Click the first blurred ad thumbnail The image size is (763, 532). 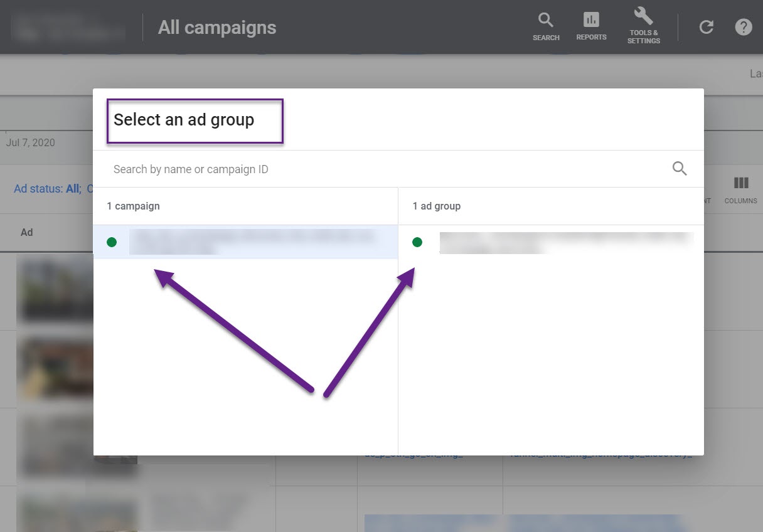[55, 289]
